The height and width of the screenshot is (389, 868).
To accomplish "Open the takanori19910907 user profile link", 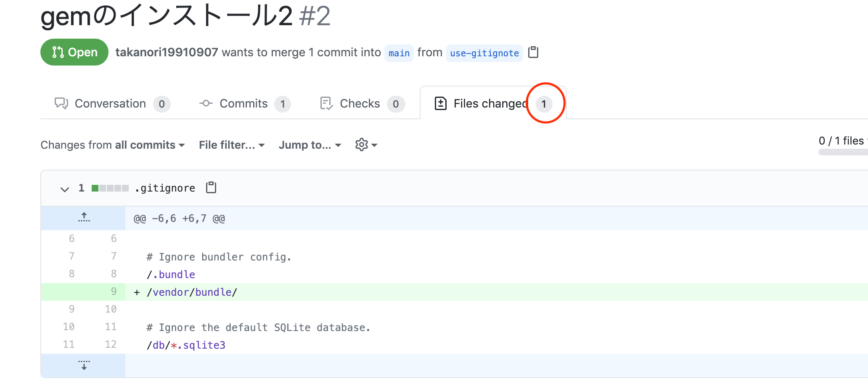I will click(167, 52).
